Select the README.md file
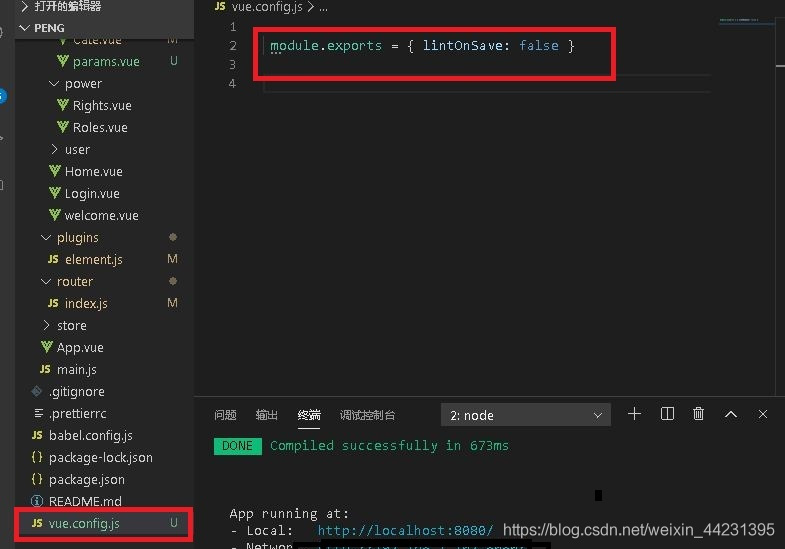785x549 pixels. click(85, 501)
